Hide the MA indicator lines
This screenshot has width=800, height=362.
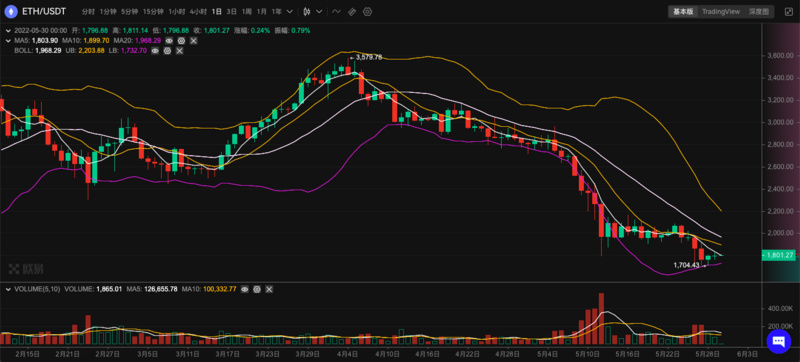pos(169,40)
